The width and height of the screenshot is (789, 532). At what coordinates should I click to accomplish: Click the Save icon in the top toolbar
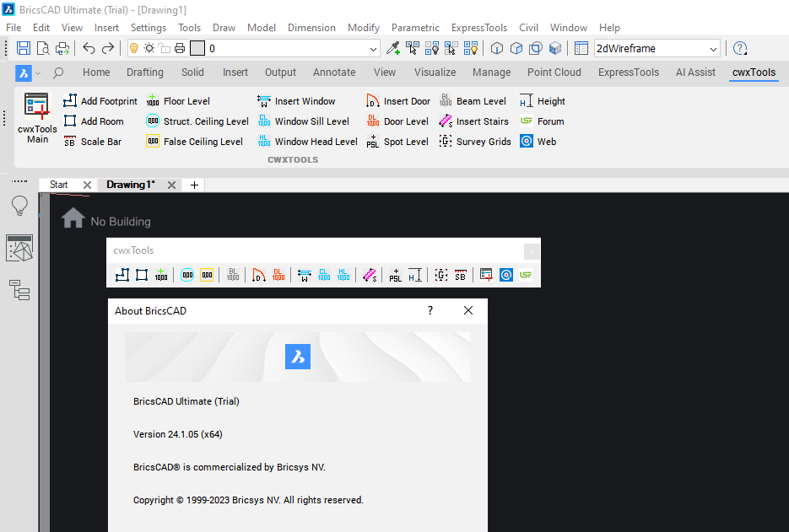24,48
